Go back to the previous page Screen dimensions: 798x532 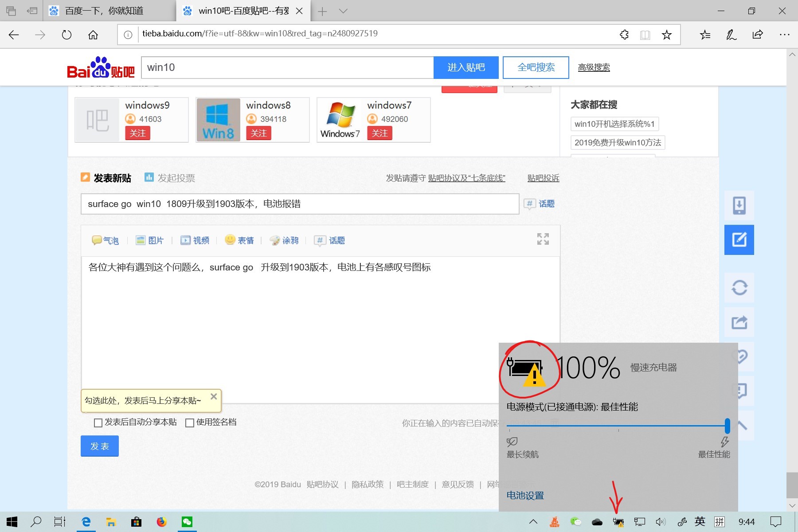pyautogui.click(x=14, y=35)
